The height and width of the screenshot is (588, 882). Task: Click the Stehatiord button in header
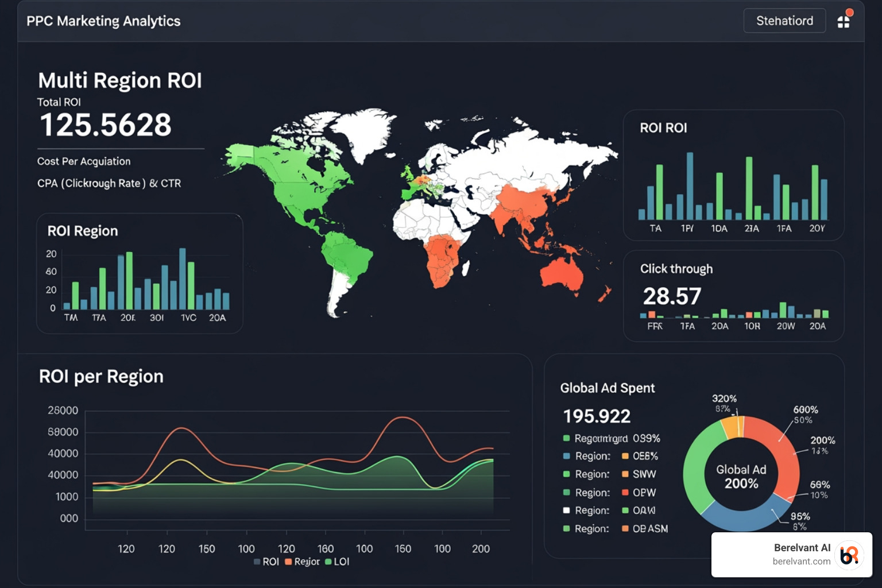784,21
